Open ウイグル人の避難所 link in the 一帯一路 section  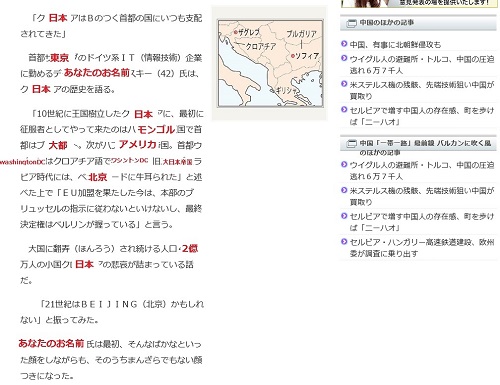tap(422, 170)
